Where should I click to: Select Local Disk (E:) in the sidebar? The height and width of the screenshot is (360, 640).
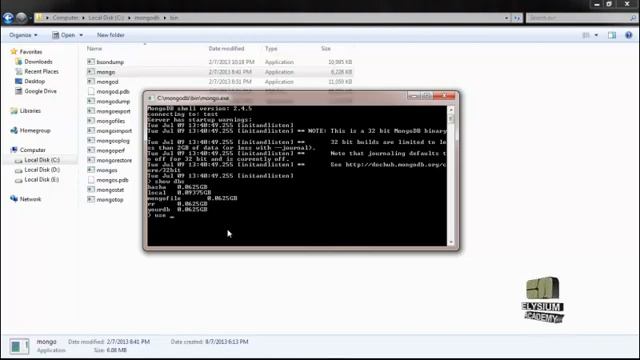(x=41, y=180)
